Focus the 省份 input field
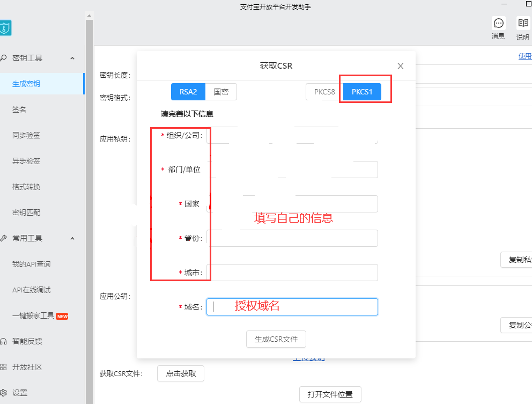532x404 pixels. (x=292, y=238)
